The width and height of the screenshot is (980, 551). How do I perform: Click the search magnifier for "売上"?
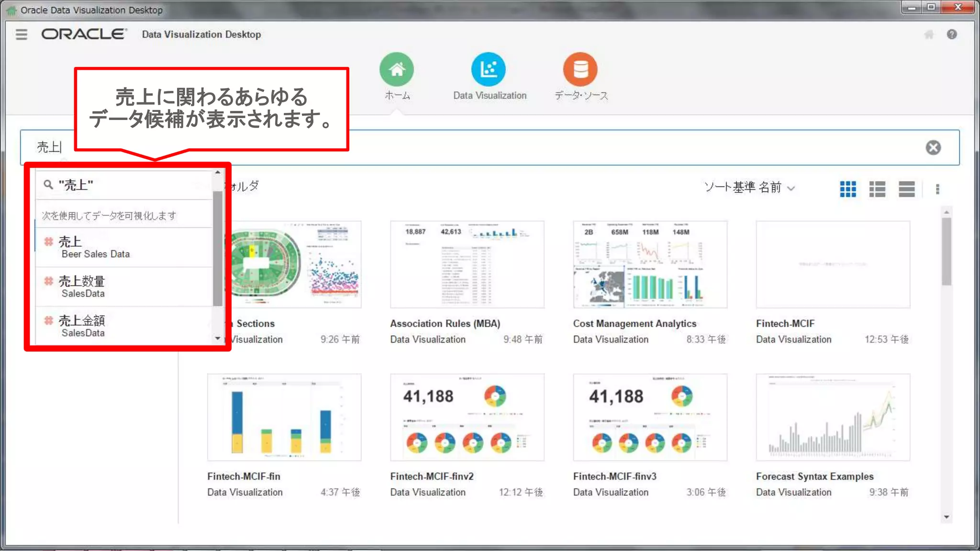pyautogui.click(x=48, y=185)
